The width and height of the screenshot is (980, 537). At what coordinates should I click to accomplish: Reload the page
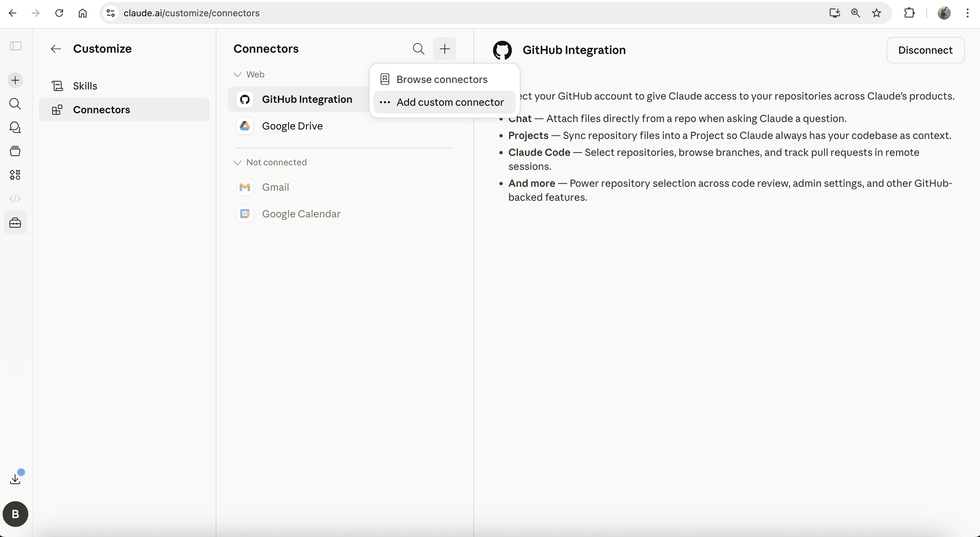(x=59, y=13)
